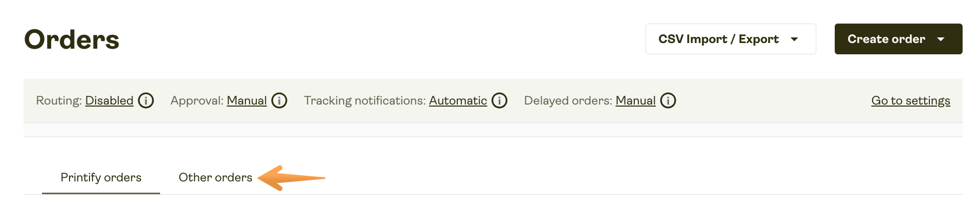Click the "Tracking notifications:" label text
Image resolution: width=980 pixels, height=207 pixels.
click(x=364, y=100)
